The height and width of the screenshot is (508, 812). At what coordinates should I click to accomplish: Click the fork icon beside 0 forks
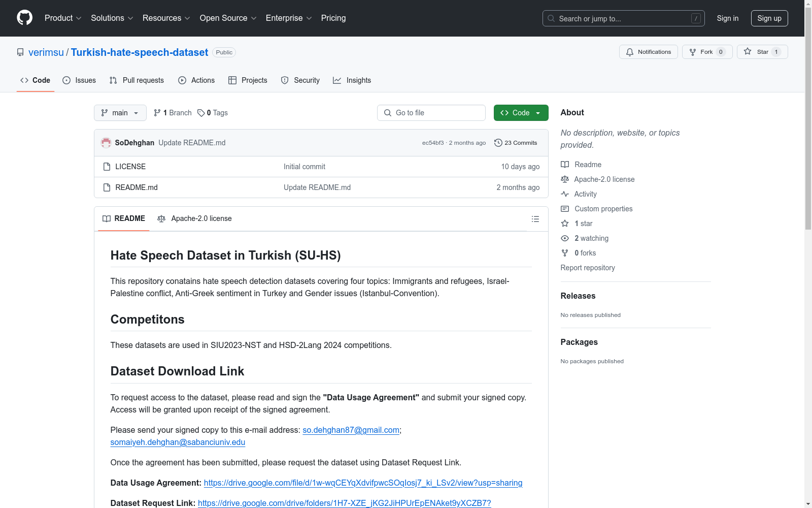click(x=565, y=253)
